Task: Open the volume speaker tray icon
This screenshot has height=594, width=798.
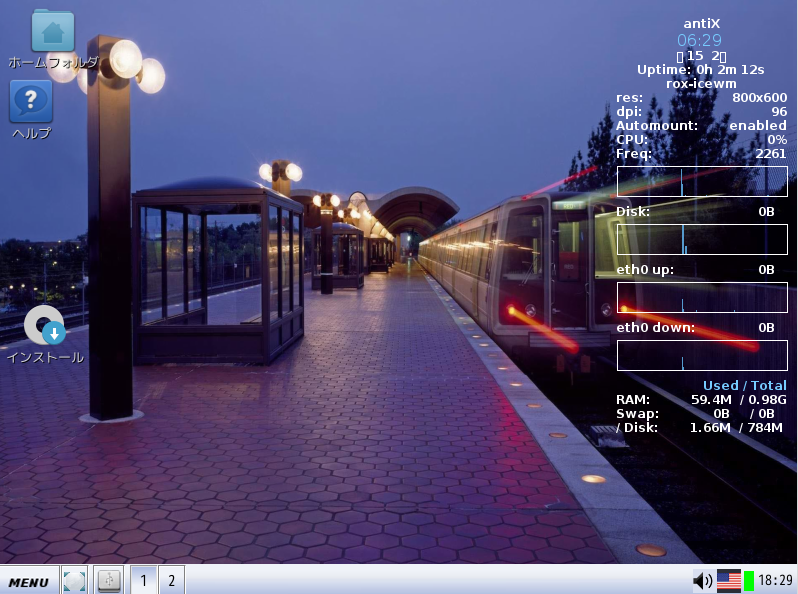Action: click(x=703, y=580)
